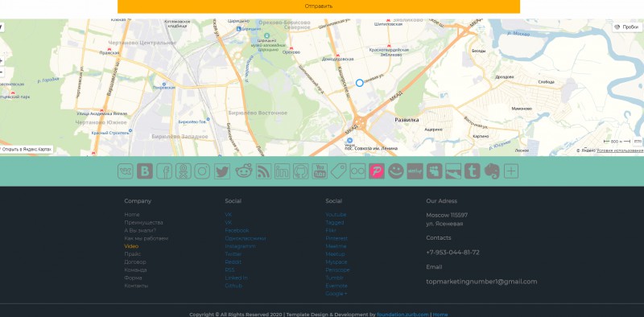Open the Tumblr text link
Screen dimensions: 644x317
pos(335,278)
